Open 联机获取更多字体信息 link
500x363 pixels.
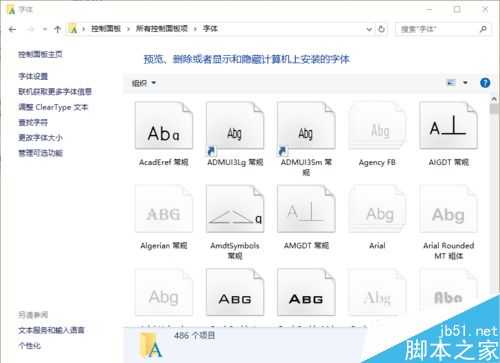point(55,92)
